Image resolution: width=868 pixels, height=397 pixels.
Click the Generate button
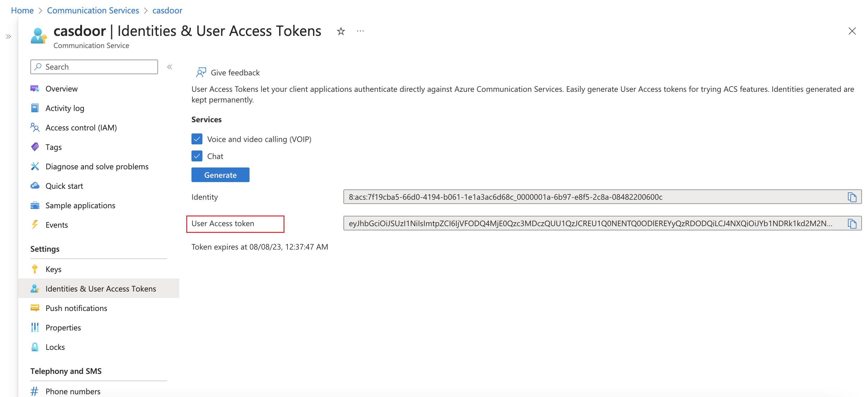point(220,174)
